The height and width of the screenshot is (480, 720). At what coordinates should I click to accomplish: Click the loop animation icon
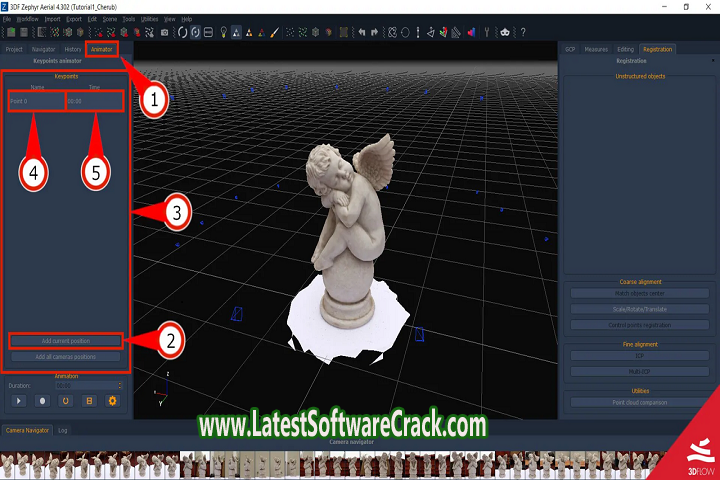pos(65,401)
